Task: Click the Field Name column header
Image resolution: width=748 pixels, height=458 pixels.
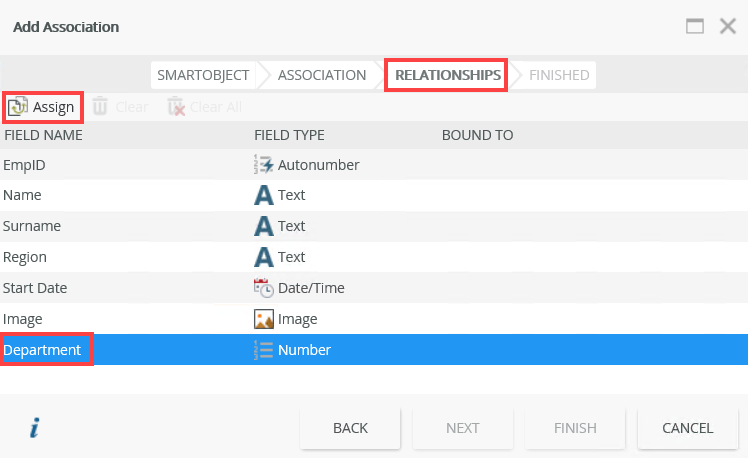Action: click(x=43, y=135)
